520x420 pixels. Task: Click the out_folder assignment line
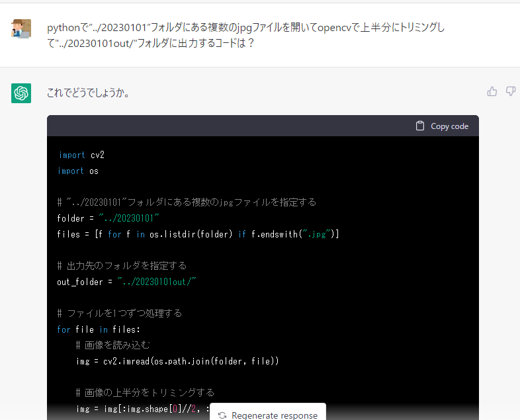tap(126, 282)
